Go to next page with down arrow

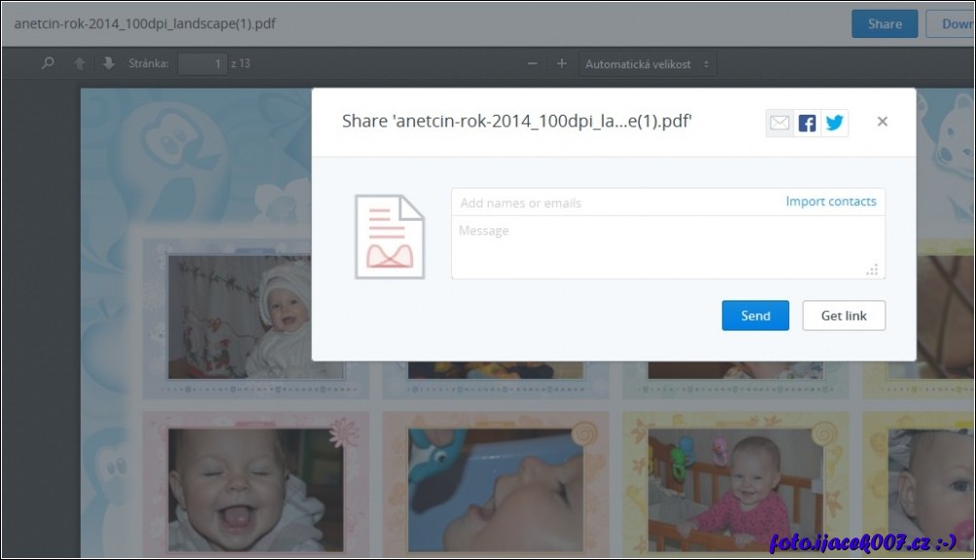(108, 64)
